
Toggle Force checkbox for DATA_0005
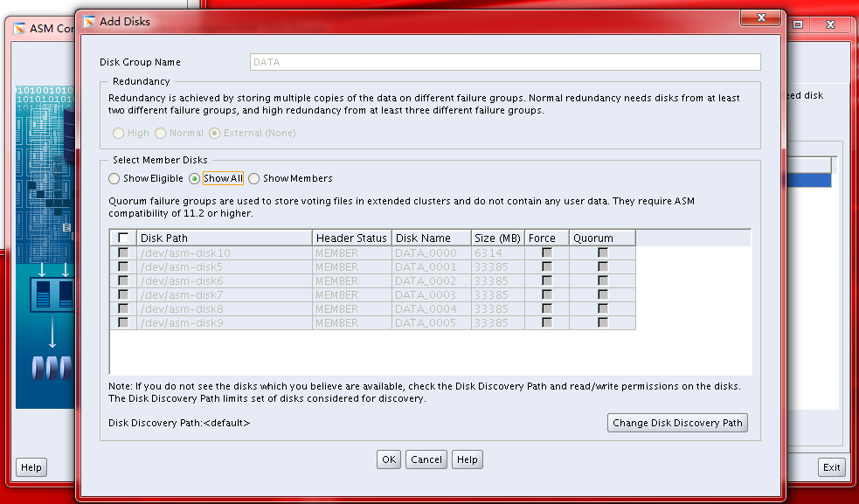(547, 322)
